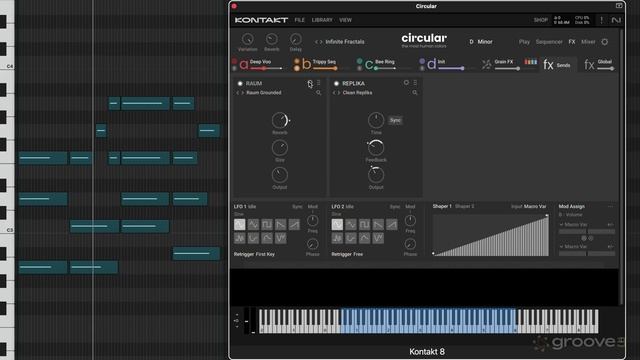This screenshot has height=360, width=640.
Task: Click the Variation macro knob
Action: pyautogui.click(x=247, y=39)
